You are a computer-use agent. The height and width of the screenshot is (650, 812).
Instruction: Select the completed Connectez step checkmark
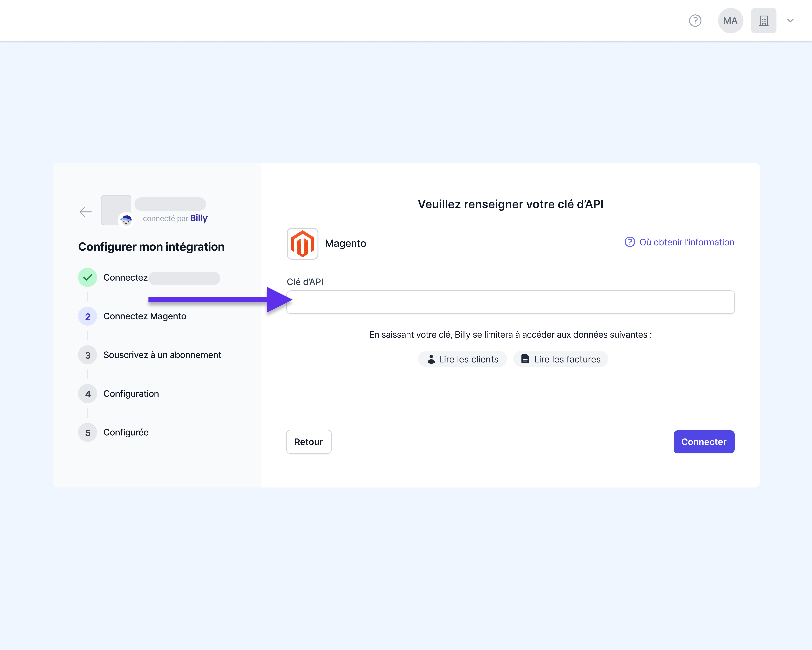[x=87, y=277]
